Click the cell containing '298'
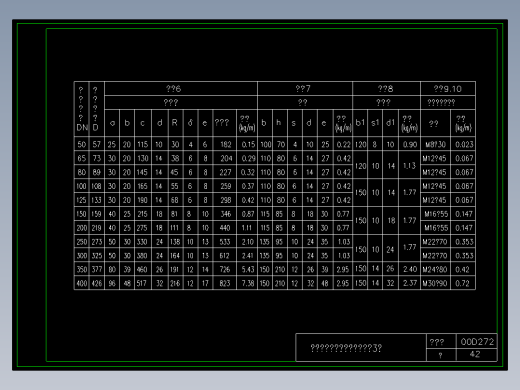This screenshot has height=390, width=520. pos(226,200)
